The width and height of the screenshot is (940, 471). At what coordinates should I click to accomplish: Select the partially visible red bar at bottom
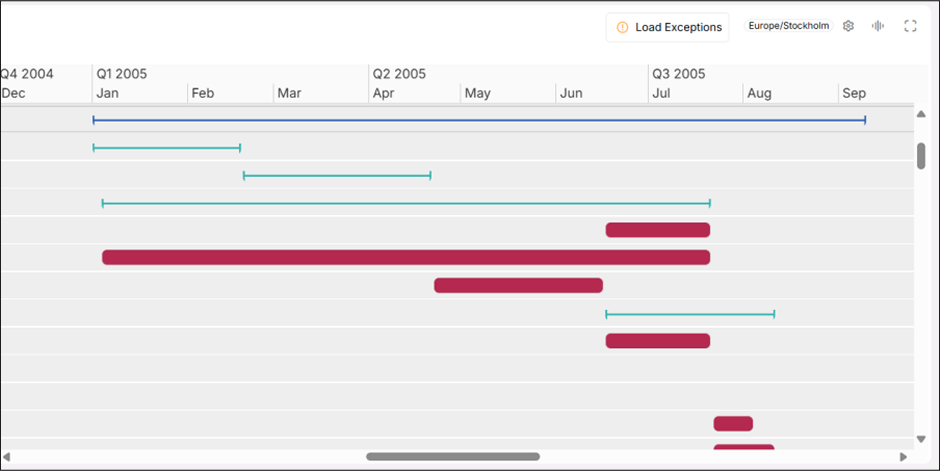[x=744, y=447]
